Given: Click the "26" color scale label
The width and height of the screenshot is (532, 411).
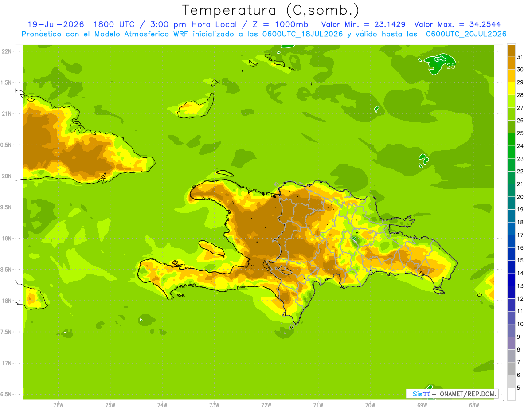Looking at the screenshot, I should tap(520, 121).
